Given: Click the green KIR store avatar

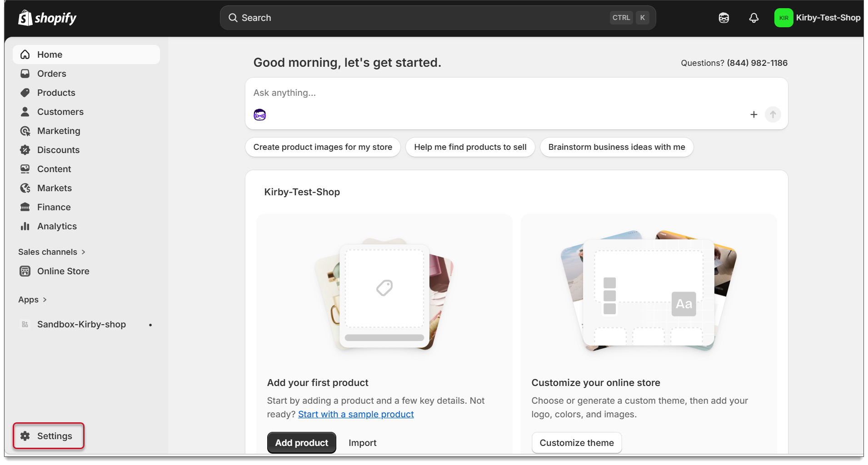Looking at the screenshot, I should (783, 18).
